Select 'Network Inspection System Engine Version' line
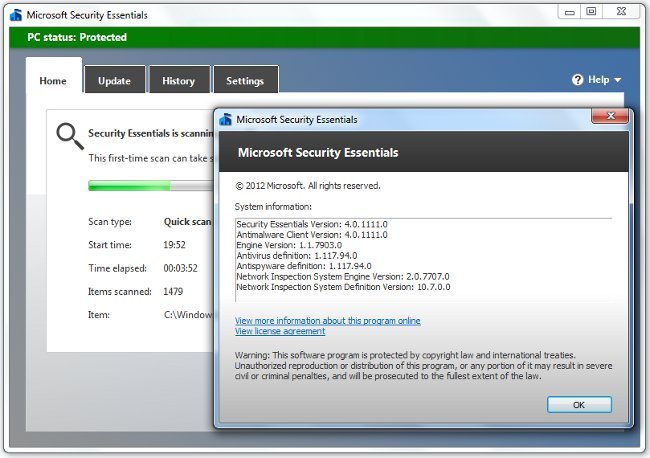The image size is (650, 458). click(x=343, y=276)
